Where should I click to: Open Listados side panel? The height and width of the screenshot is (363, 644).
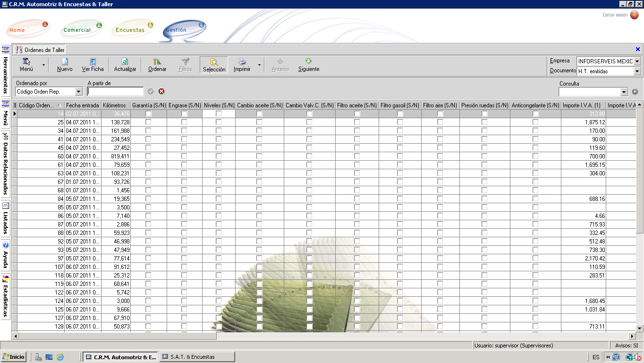click(6, 218)
